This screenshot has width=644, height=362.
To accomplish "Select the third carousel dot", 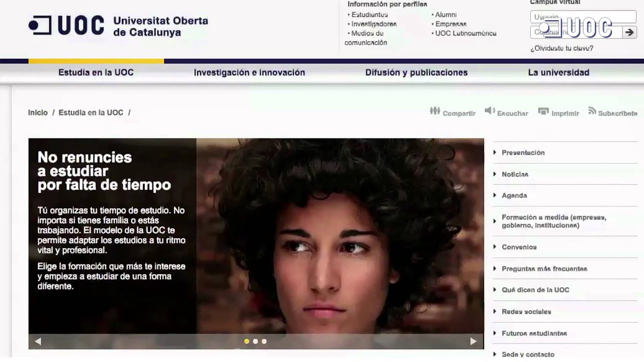I will (264, 341).
